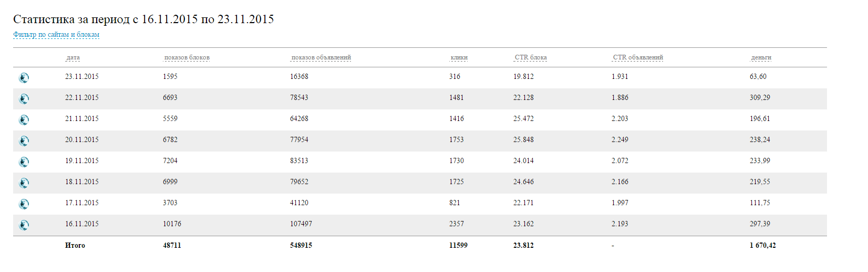Click total money value 1 670,42
Screen dimensions: 868x272
[x=762, y=245]
